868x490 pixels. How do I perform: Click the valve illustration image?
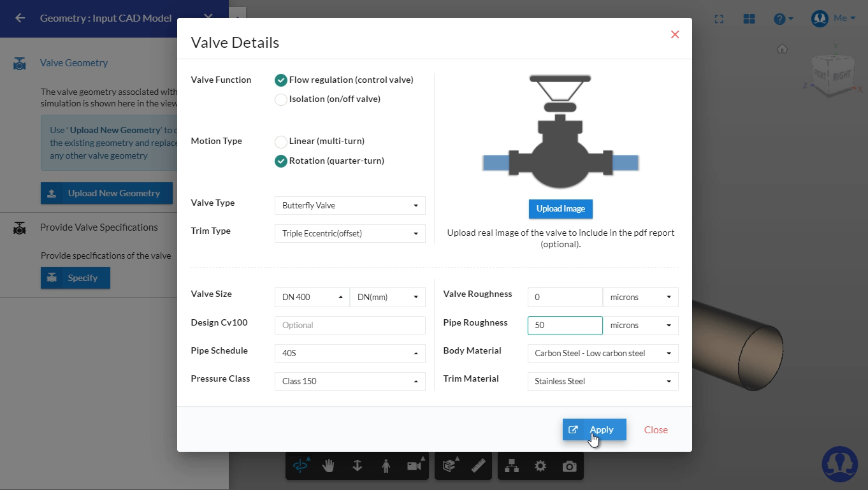click(561, 131)
